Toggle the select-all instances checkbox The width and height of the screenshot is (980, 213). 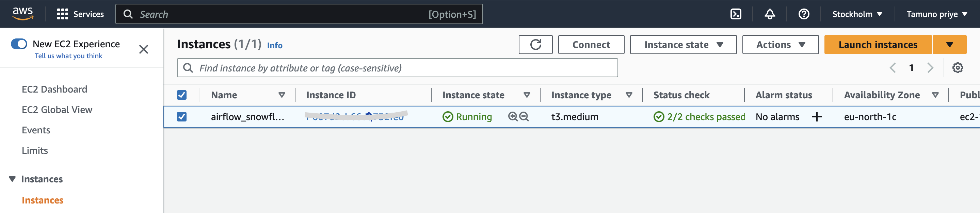(182, 95)
